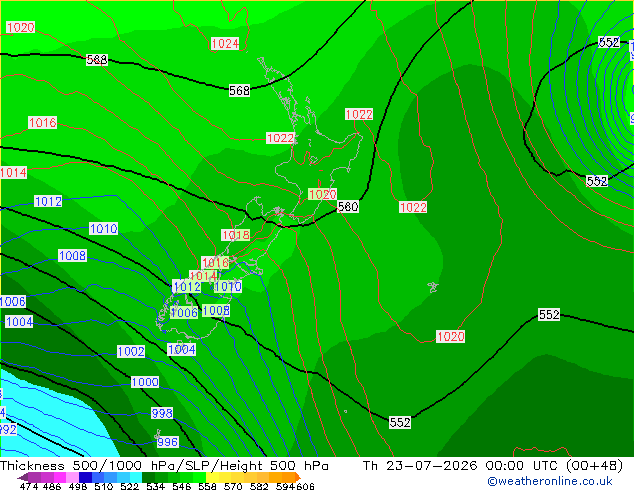Click the black '568' height contour label
Viewport: 634px width, 490px height.
[x=239, y=91]
